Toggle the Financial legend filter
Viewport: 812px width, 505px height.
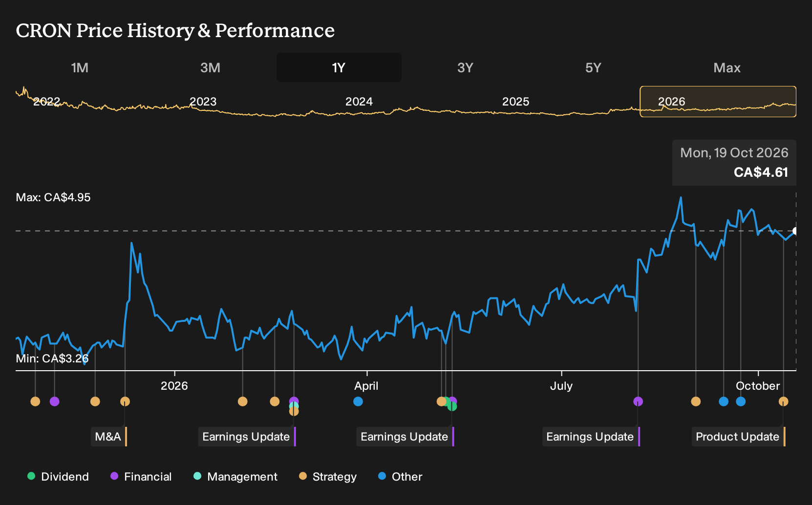(141, 476)
